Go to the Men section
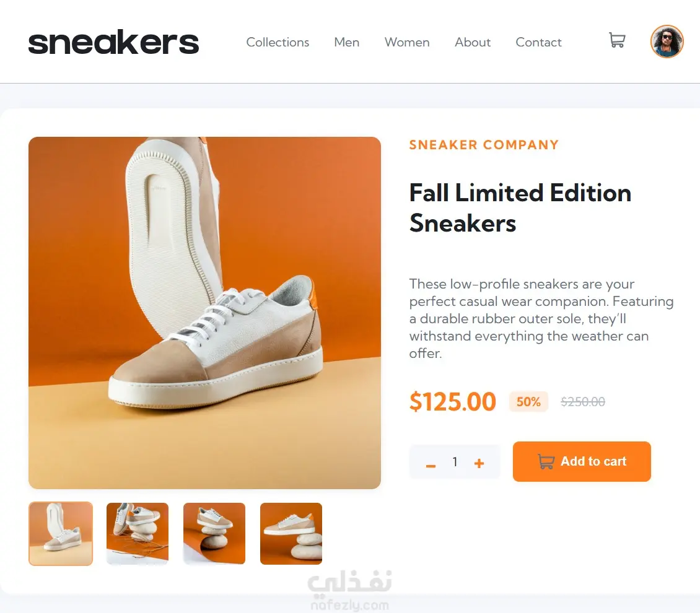Image resolution: width=700 pixels, height=613 pixels. click(346, 42)
